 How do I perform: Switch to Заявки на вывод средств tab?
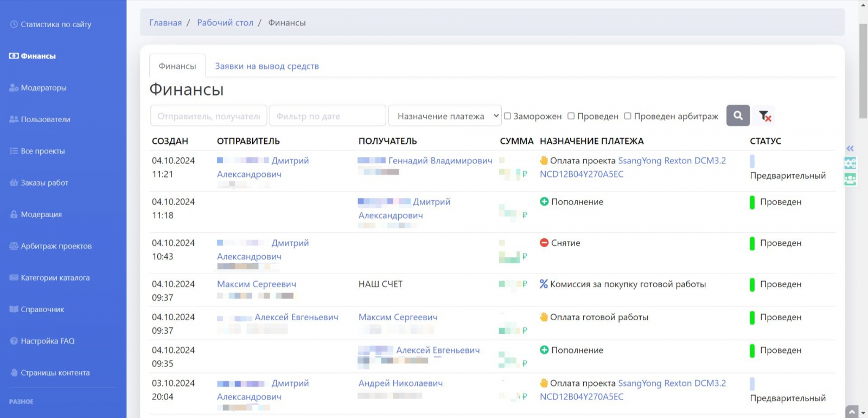[267, 66]
